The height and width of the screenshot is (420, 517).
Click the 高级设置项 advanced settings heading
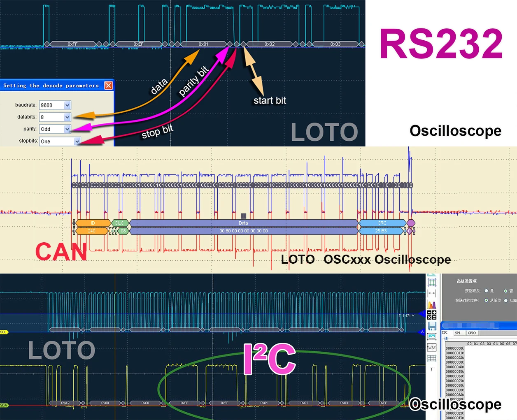pyautogui.click(x=466, y=281)
